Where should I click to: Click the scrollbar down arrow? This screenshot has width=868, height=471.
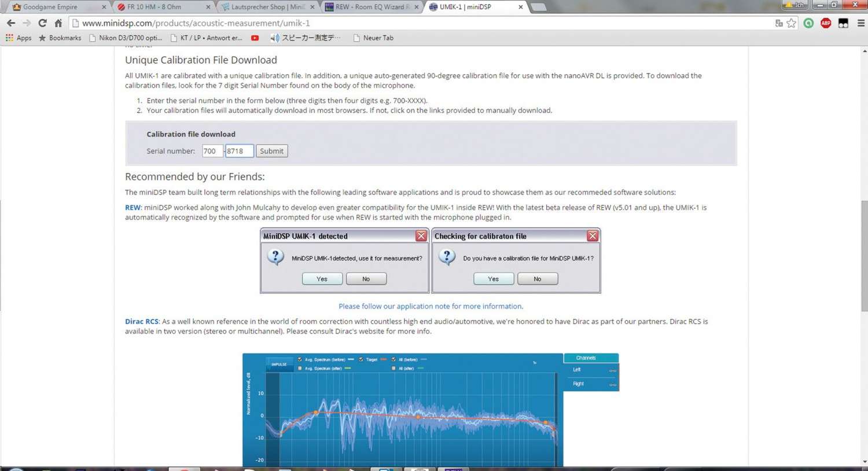coord(864,462)
